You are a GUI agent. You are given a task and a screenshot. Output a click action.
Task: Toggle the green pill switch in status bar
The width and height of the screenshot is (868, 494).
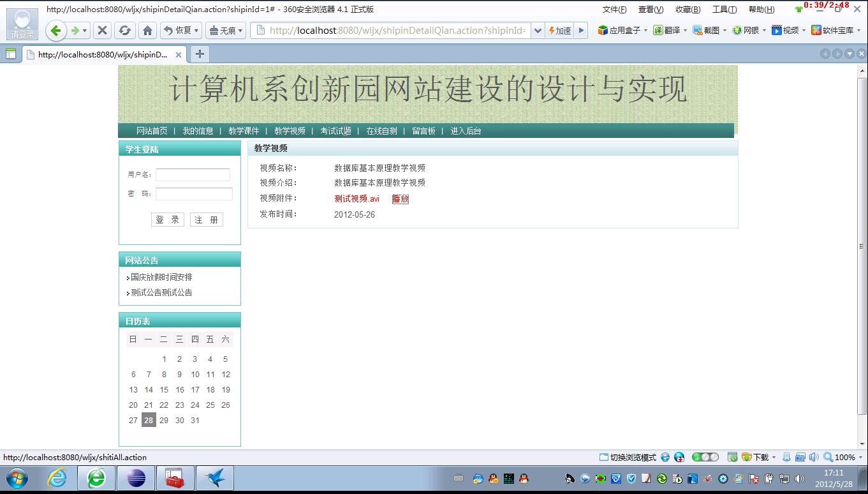(x=705, y=457)
